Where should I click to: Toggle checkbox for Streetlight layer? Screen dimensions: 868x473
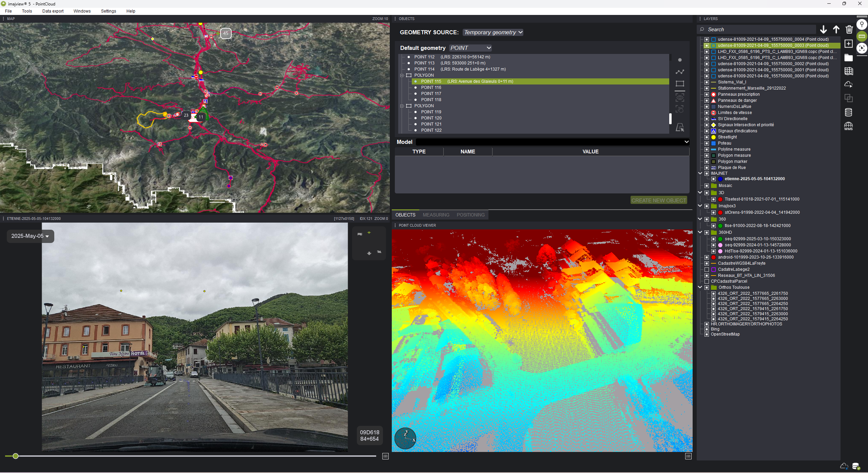[x=707, y=137]
